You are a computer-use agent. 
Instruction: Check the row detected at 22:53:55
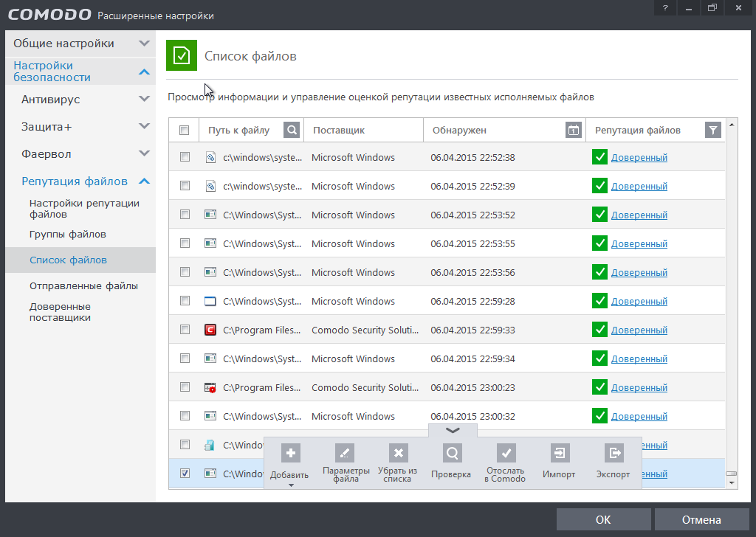coord(185,243)
